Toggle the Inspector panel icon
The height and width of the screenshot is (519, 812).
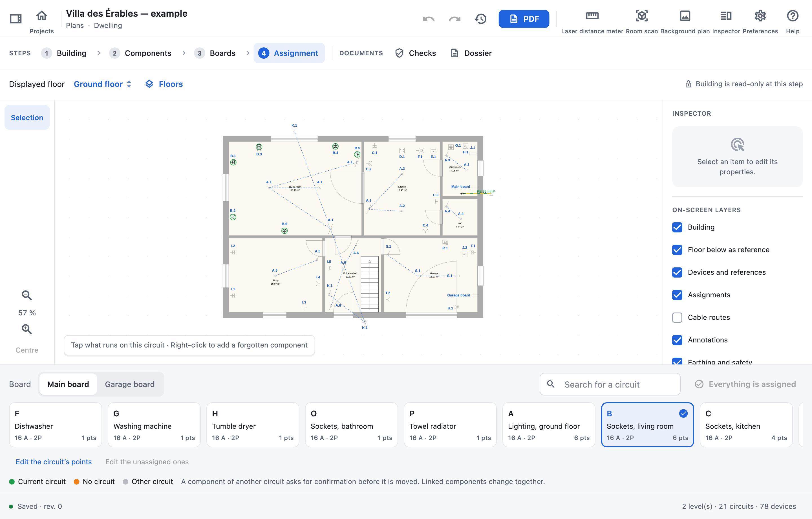pyautogui.click(x=726, y=16)
